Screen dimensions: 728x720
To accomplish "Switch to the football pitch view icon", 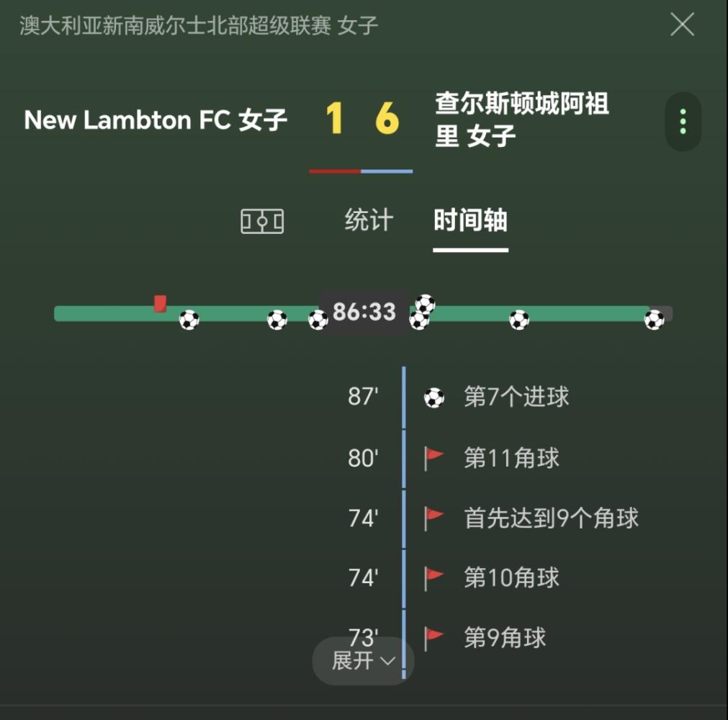I will click(x=261, y=221).
